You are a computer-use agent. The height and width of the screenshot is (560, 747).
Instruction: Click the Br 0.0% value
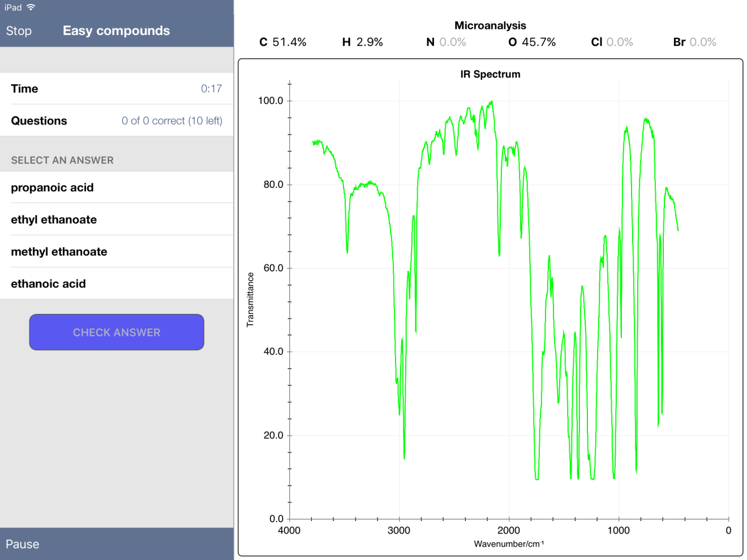[x=694, y=42]
